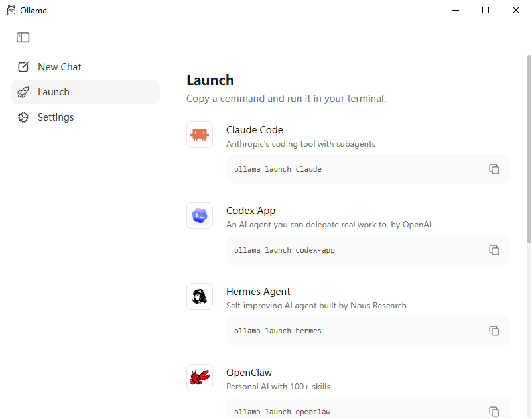
Task: Open Settings from sidebar
Action: click(x=86, y=117)
